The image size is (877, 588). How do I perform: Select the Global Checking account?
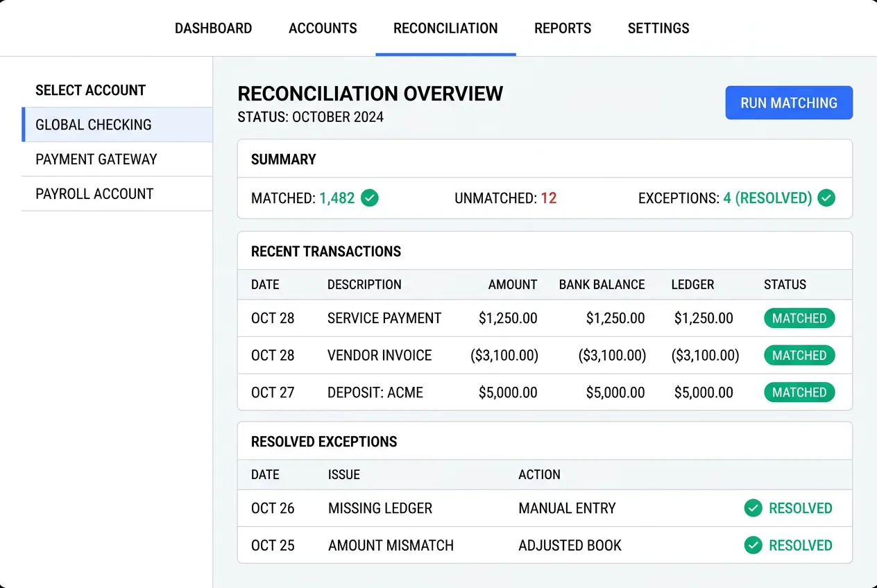(93, 125)
